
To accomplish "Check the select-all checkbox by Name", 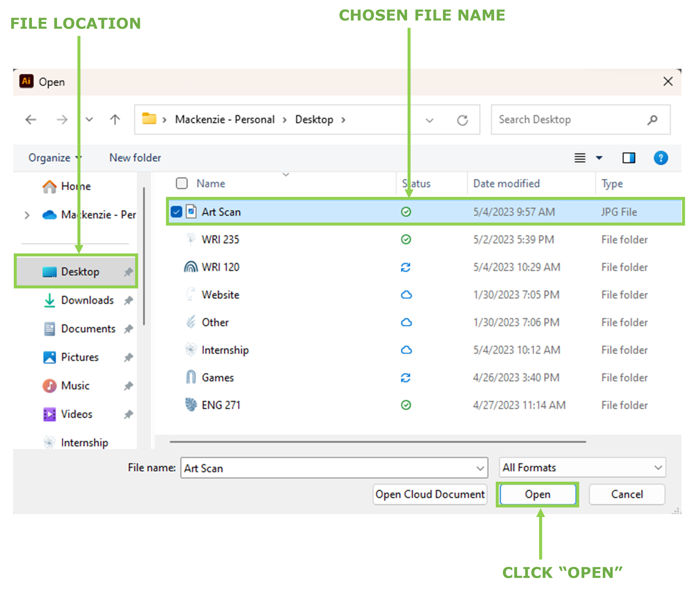I will coord(182,183).
